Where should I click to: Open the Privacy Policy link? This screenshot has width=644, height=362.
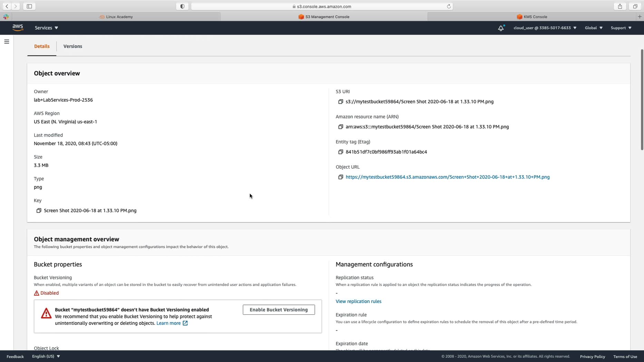point(593,356)
